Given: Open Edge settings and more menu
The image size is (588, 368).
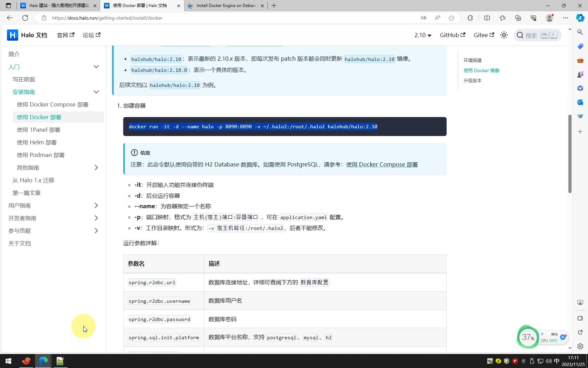Looking at the screenshot, I should (566, 18).
